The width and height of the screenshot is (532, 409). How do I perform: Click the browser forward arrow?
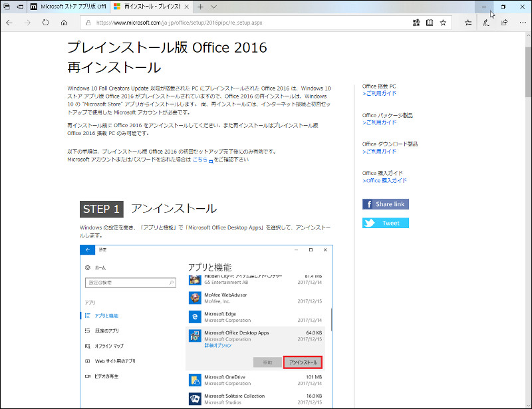click(x=27, y=23)
